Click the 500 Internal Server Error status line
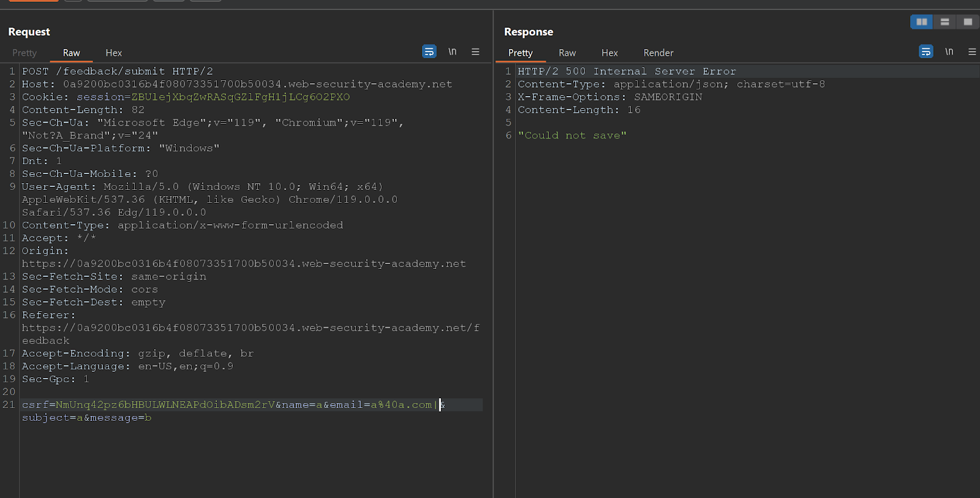The width and height of the screenshot is (980, 498). click(627, 72)
